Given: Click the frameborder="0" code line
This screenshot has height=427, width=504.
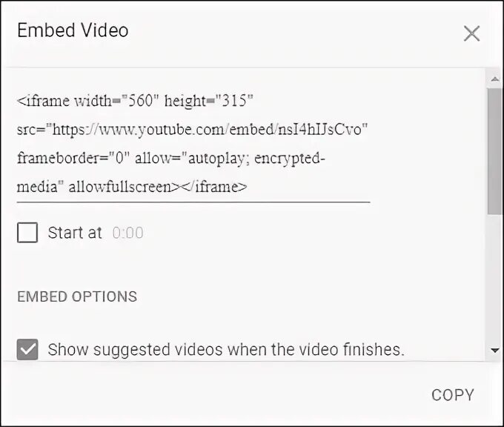Looking at the screenshot, I should pos(171,159).
